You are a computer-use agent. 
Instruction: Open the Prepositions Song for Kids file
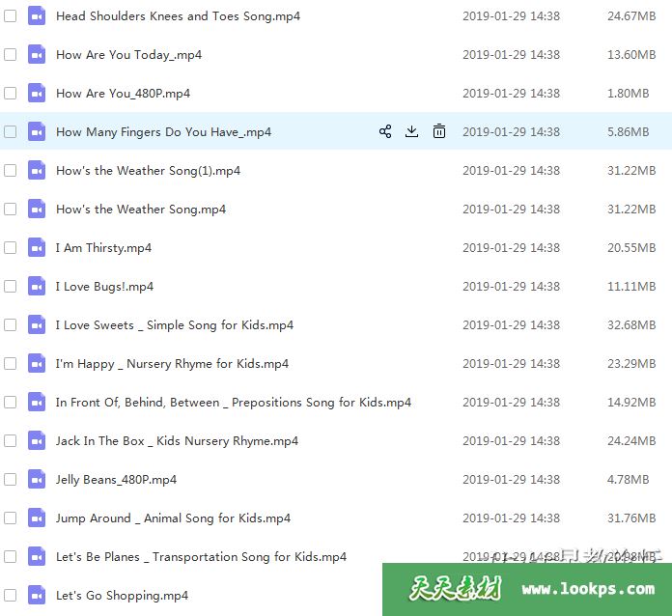tap(233, 403)
